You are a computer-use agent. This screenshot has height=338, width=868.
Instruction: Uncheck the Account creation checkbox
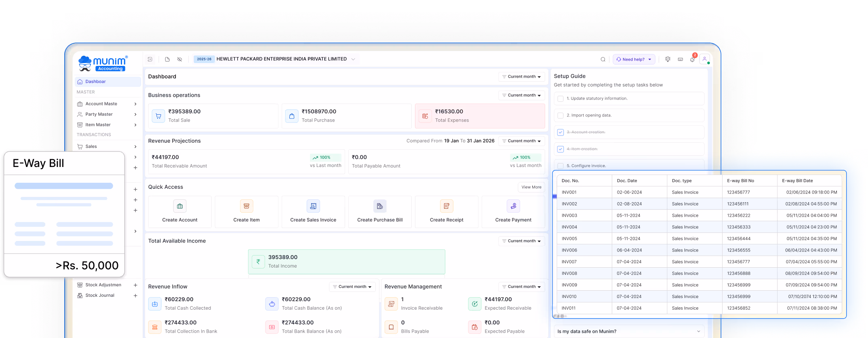[x=560, y=132]
